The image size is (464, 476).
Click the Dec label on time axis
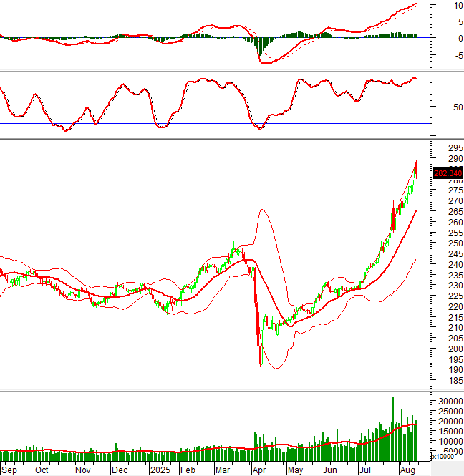[x=119, y=470]
